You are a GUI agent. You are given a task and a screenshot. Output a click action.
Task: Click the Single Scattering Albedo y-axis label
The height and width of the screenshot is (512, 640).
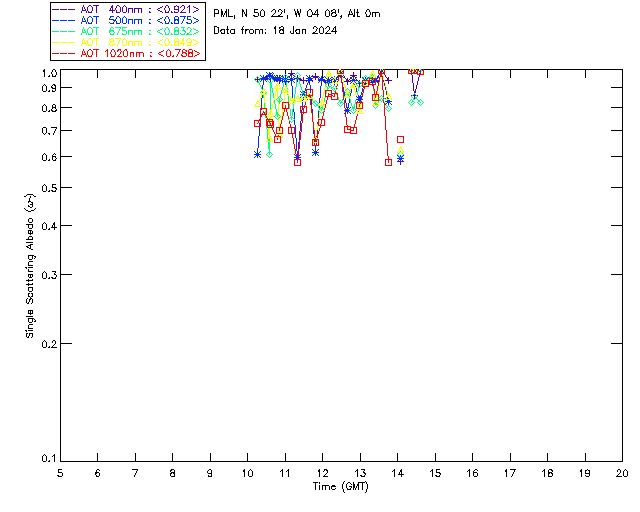point(31,265)
